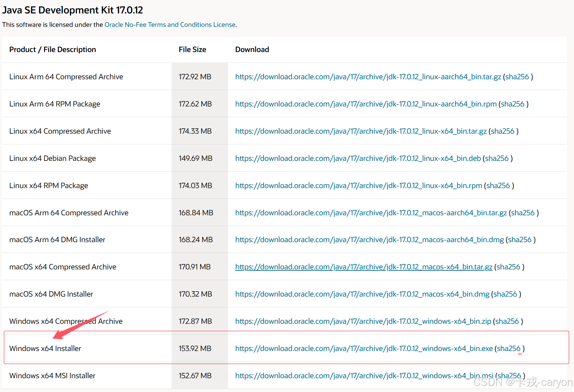Image resolution: width=574 pixels, height=392 pixels.
Task: Open sha256 for macos-x64_bin.dmg
Action: click(505, 294)
